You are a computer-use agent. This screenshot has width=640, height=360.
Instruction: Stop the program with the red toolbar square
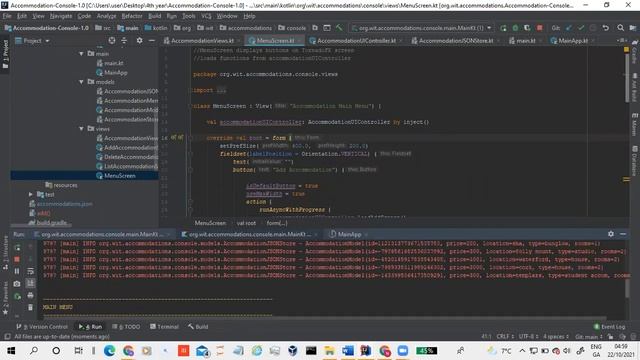540,28
